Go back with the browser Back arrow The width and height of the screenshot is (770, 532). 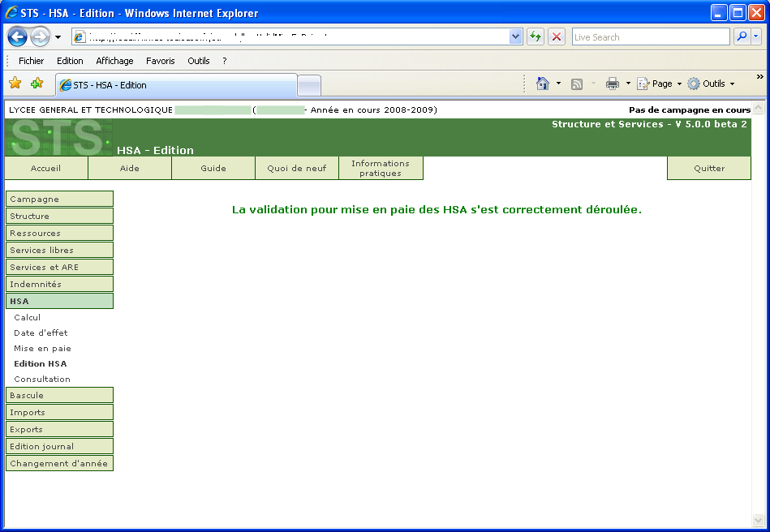17,36
